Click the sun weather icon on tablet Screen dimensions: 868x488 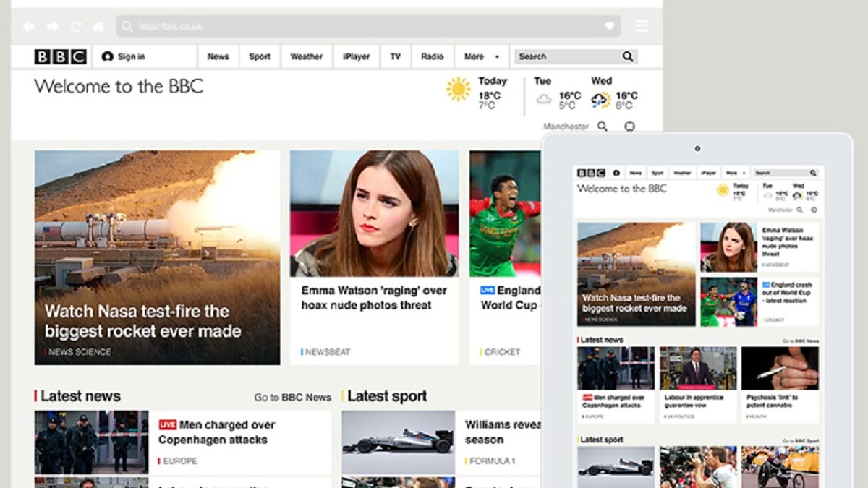(723, 190)
